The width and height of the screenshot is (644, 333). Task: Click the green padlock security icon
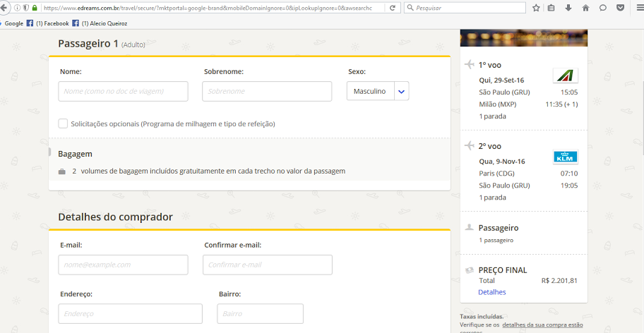(35, 8)
